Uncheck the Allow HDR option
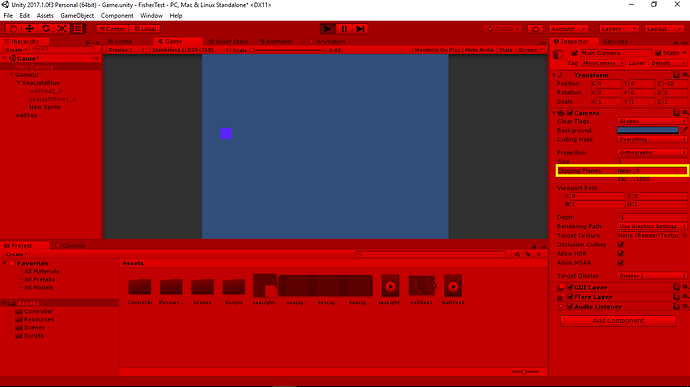 620,254
